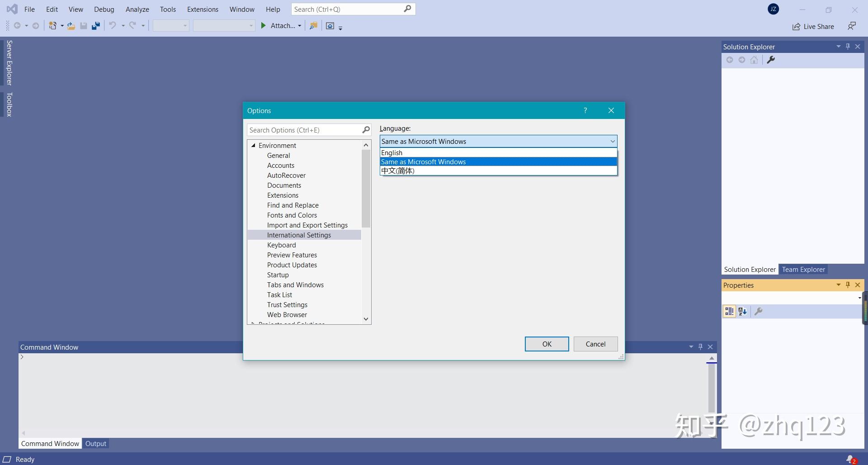Save all files with the multiple-disk icon

[x=95, y=25]
